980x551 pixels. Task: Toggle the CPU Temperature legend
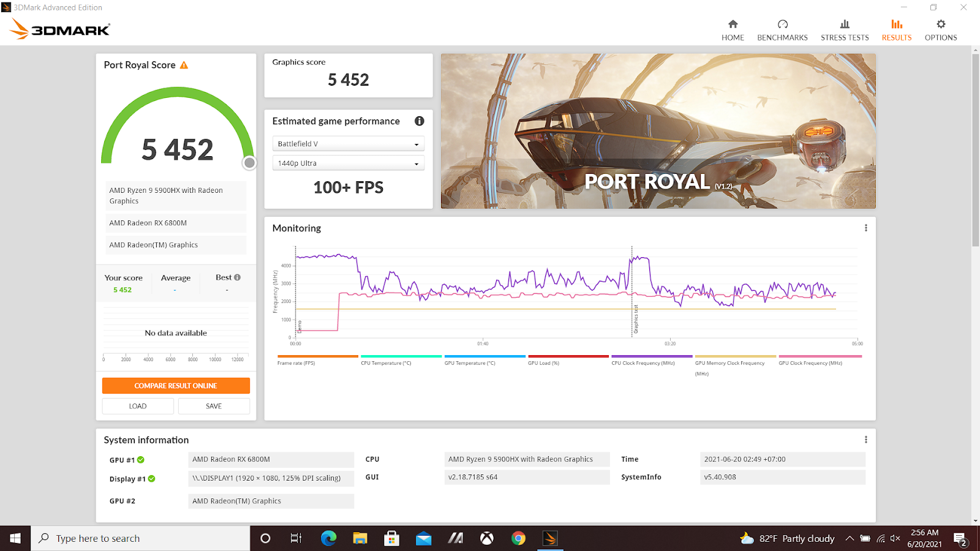[x=401, y=361]
